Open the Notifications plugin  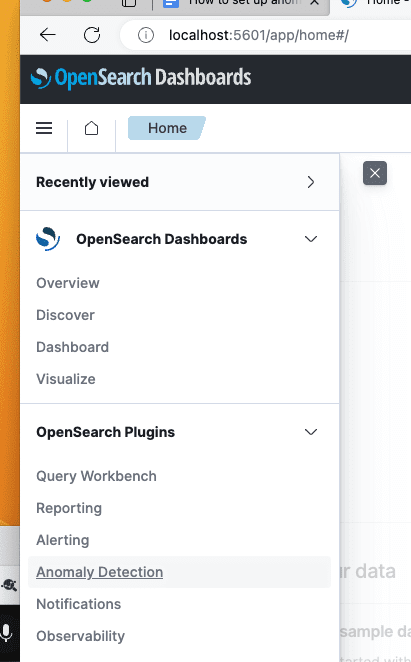coord(79,604)
